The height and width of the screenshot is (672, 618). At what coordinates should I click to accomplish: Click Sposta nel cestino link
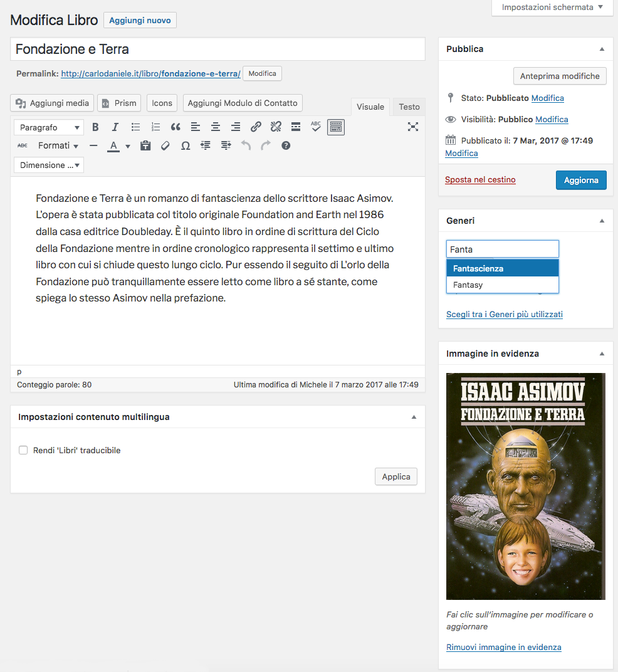click(480, 179)
